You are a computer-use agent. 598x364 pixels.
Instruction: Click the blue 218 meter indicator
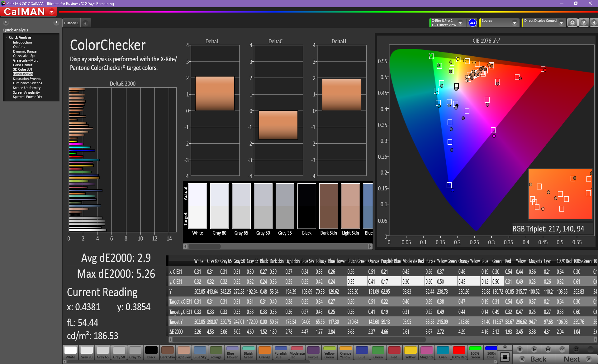click(472, 23)
